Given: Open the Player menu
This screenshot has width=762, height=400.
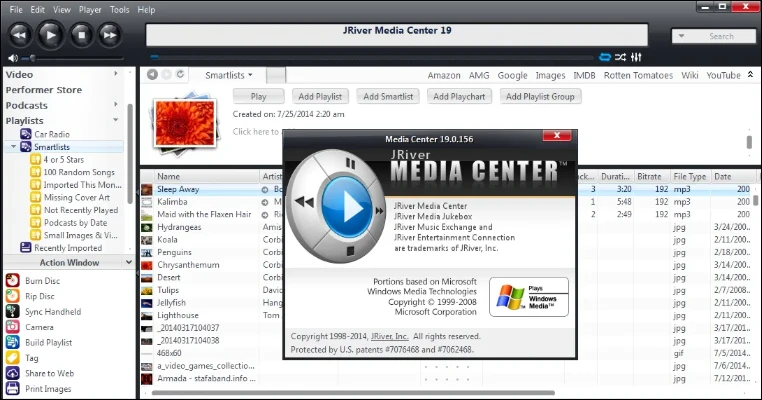Looking at the screenshot, I should 90,9.
